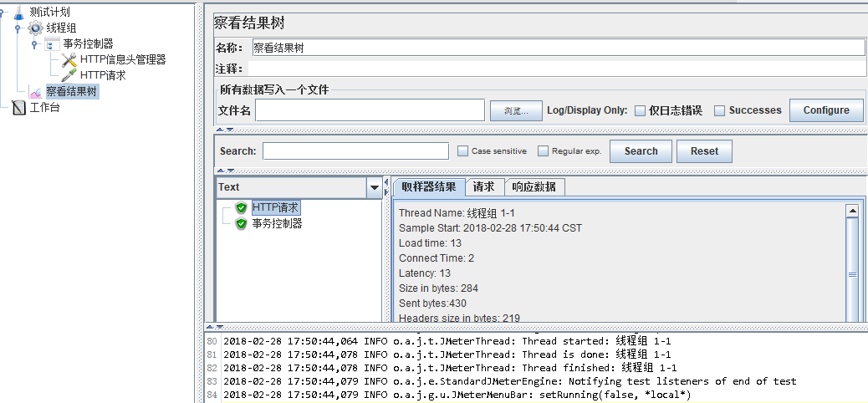868x403 pixels.
Task: Click the 线程组 gear icon
Action: tap(35, 28)
